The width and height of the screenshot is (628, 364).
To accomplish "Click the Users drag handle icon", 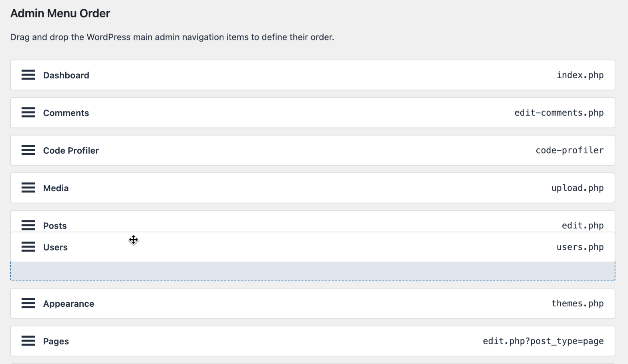I will pos(28,247).
